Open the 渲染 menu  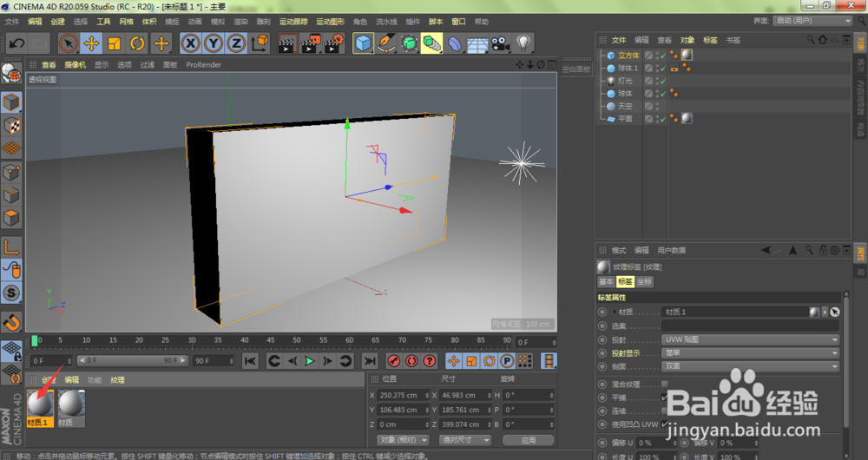tap(240, 22)
